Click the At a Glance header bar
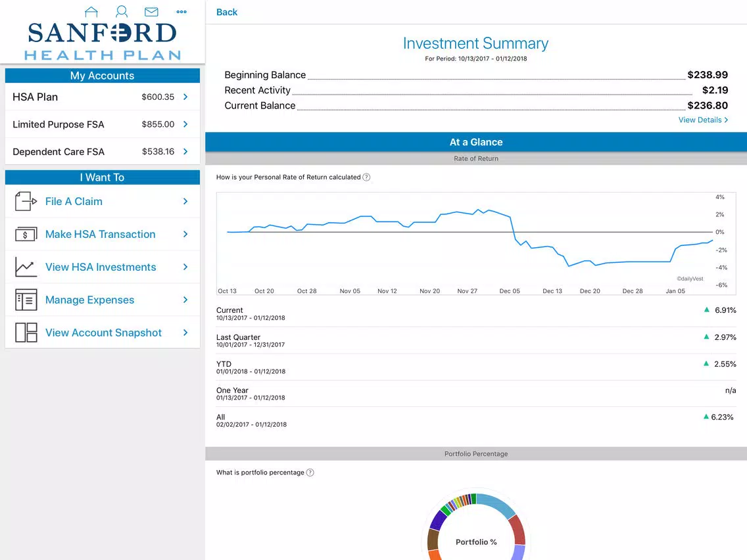Image resolution: width=747 pixels, height=560 pixels. pos(476,142)
